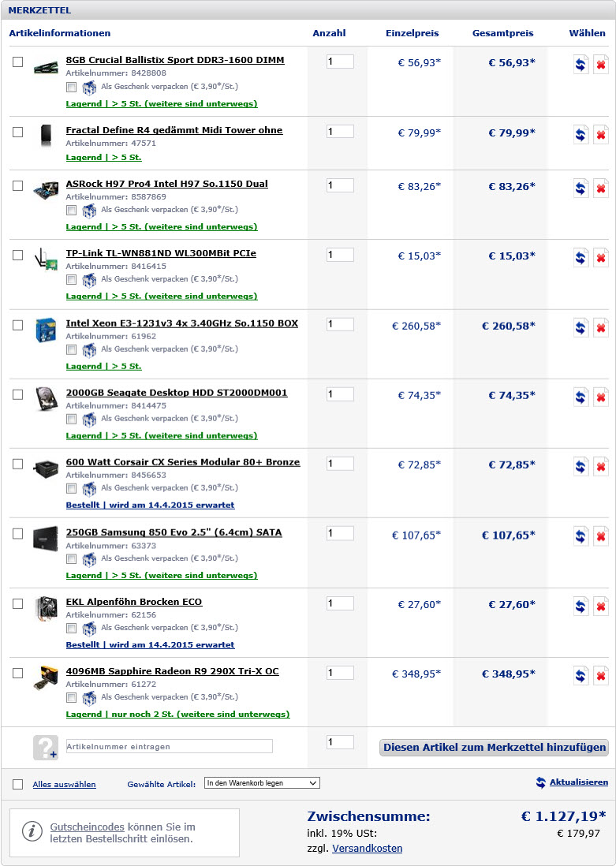The height and width of the screenshot is (866, 616).
Task: Click 'Diesen Artikel zum Merkzettel hinzufügen' button
Action: tap(494, 748)
